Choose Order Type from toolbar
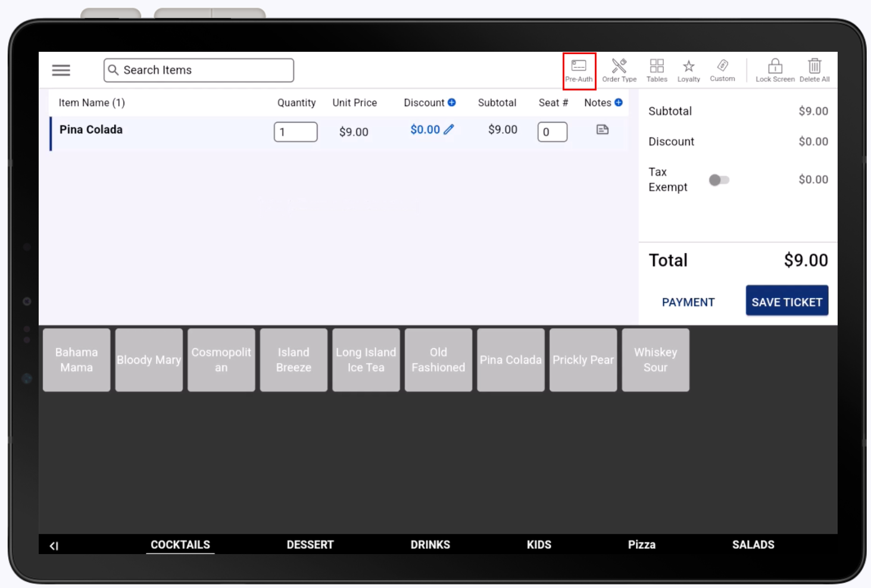 (619, 71)
